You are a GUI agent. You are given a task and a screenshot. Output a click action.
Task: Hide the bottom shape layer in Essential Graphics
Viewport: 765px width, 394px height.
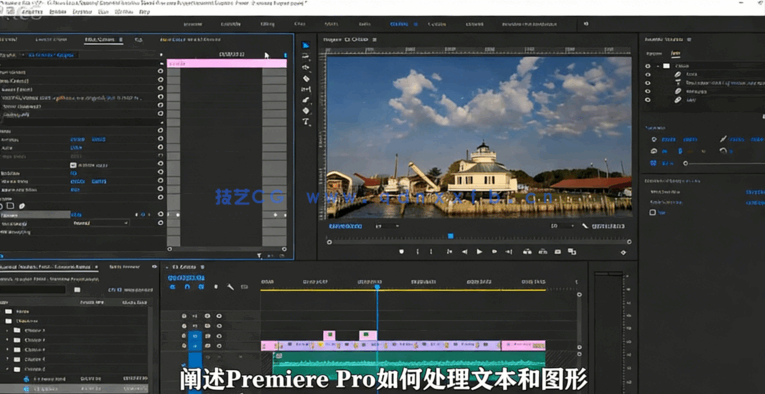(x=648, y=99)
